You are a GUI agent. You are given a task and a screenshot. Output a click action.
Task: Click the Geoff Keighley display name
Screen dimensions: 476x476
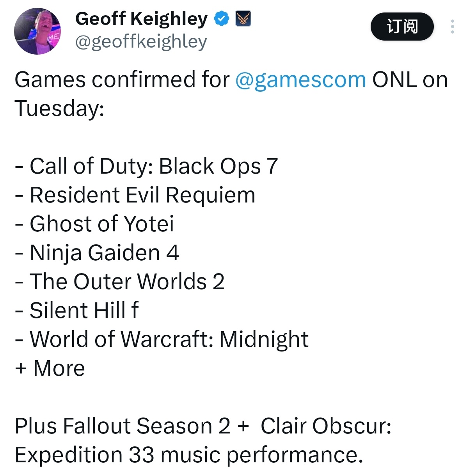tap(142, 19)
